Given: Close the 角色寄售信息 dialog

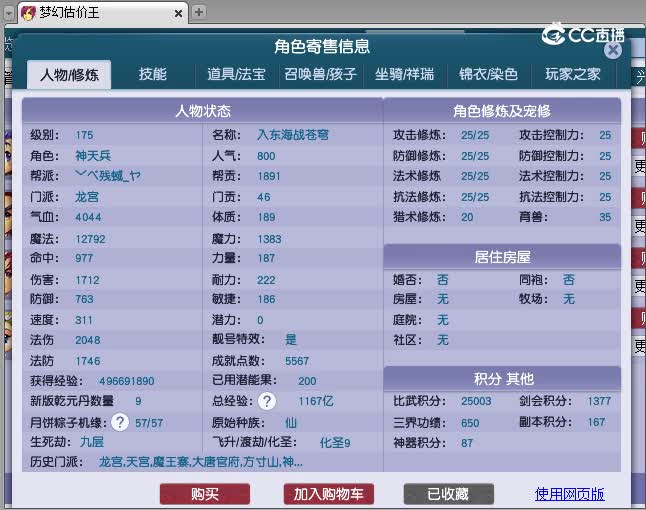Looking at the screenshot, I should (613, 50).
